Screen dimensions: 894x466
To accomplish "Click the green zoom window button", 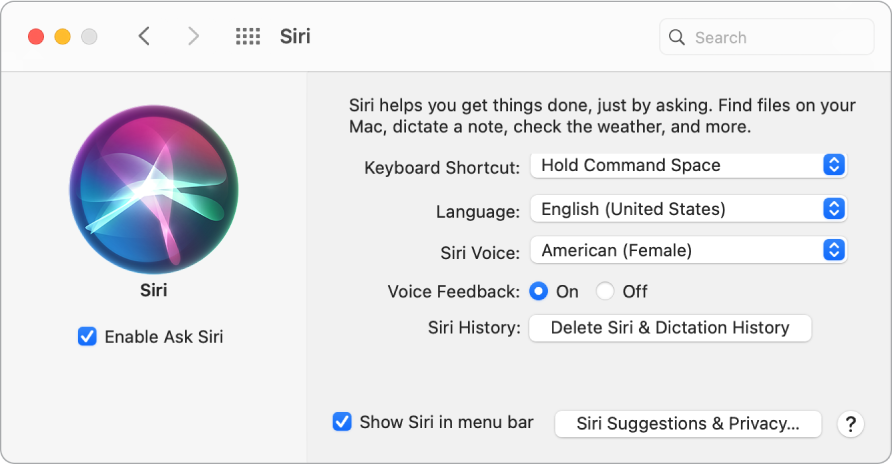I will coord(89,37).
